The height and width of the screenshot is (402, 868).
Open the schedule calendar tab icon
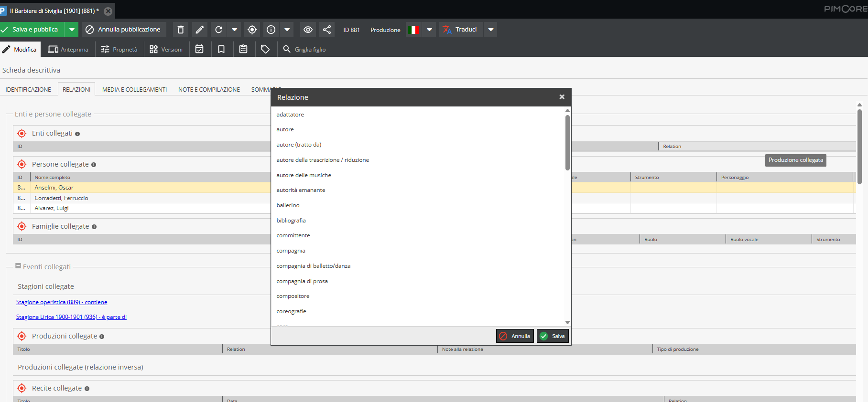pos(200,49)
